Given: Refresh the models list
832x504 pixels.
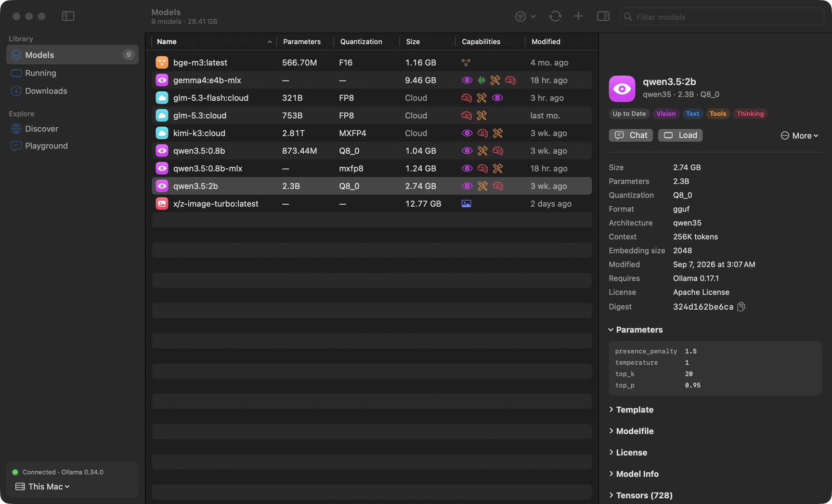Looking at the screenshot, I should (x=555, y=17).
